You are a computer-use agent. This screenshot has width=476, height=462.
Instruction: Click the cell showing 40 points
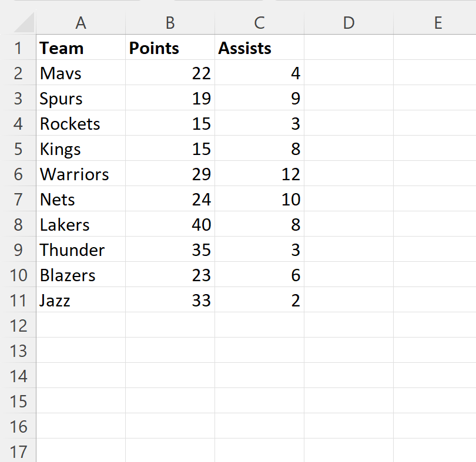coord(170,225)
